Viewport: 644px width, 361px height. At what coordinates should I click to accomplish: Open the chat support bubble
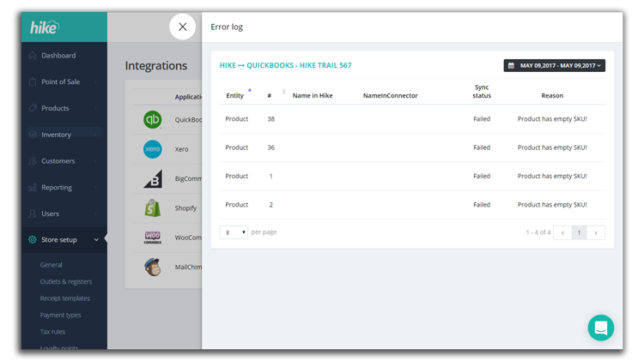coord(601,328)
